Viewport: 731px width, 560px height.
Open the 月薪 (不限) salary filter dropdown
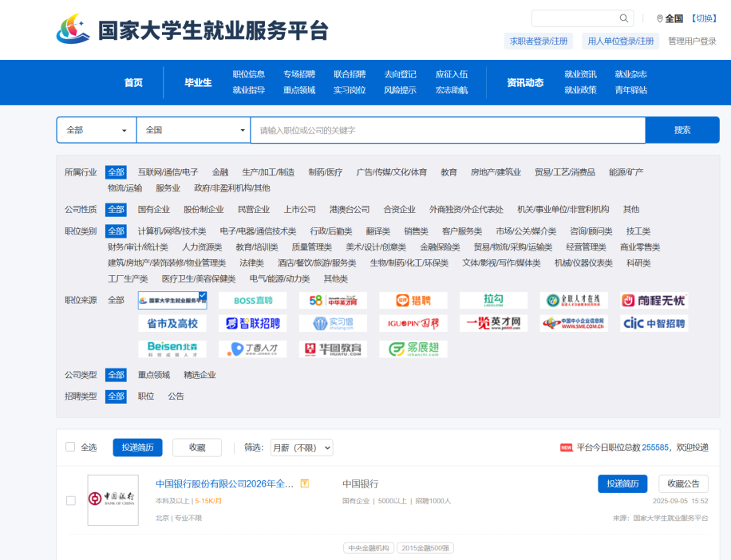pyautogui.click(x=302, y=448)
